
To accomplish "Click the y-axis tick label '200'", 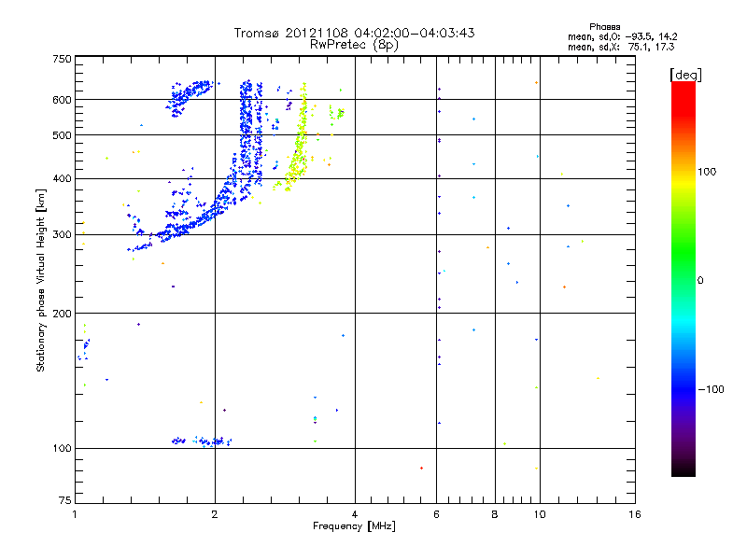I will [62, 314].
